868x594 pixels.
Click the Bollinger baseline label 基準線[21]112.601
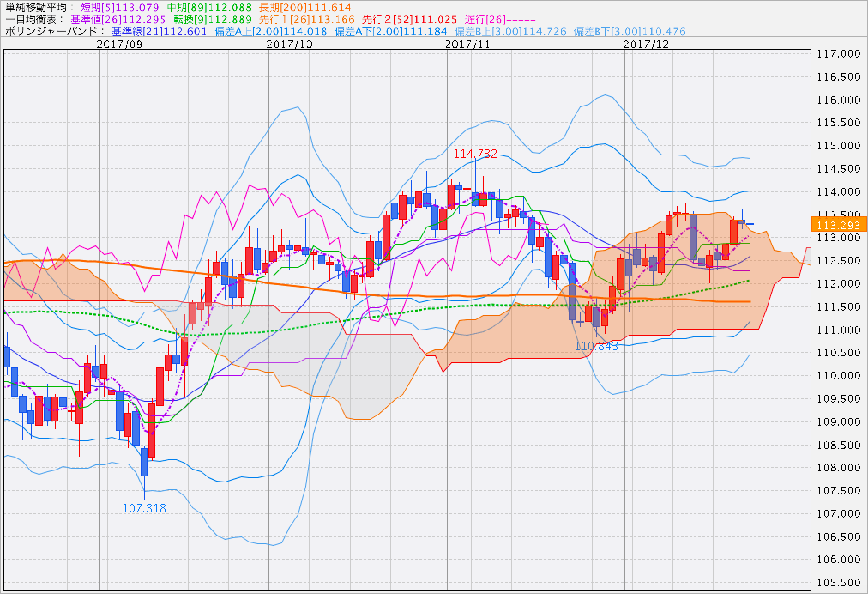tap(159, 32)
